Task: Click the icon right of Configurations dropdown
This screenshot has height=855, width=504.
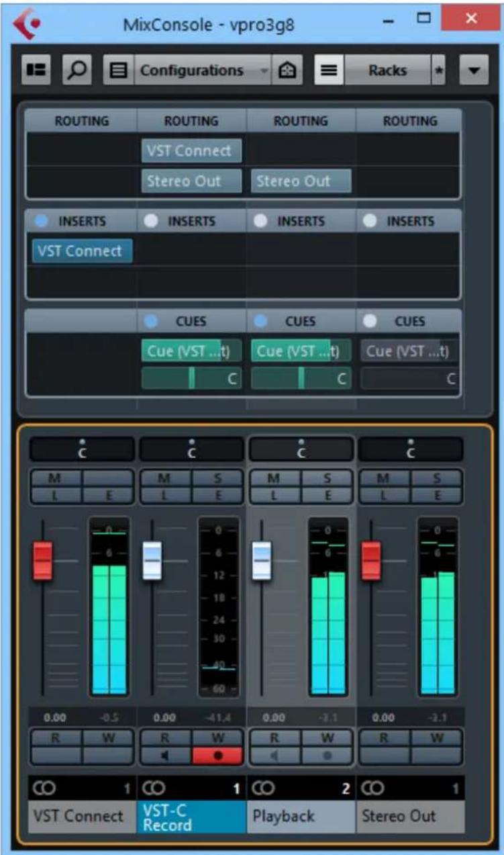Action: point(287,71)
